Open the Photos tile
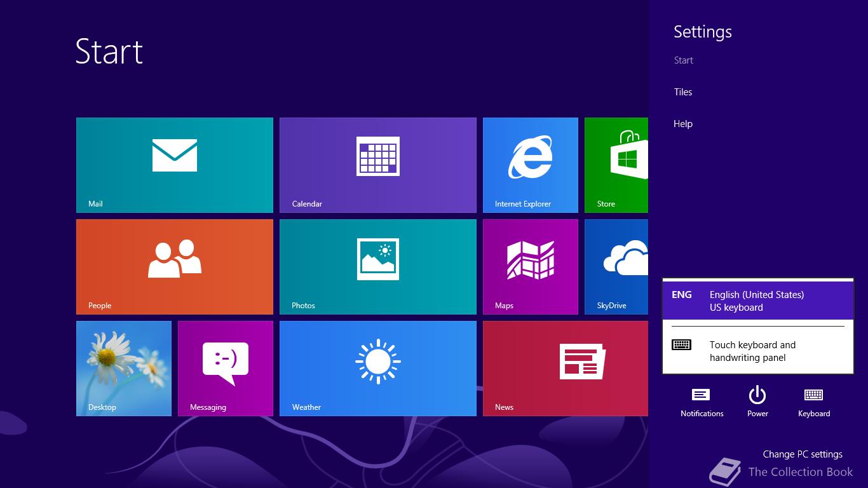This screenshot has height=488, width=868. click(378, 267)
